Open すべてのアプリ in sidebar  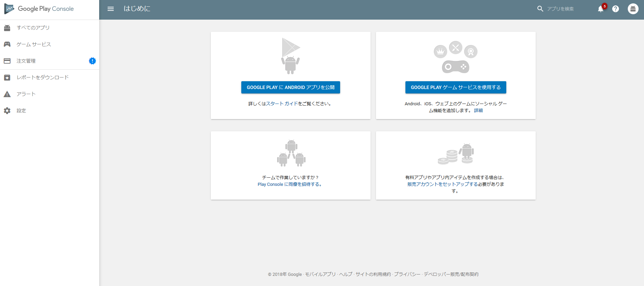click(49, 28)
